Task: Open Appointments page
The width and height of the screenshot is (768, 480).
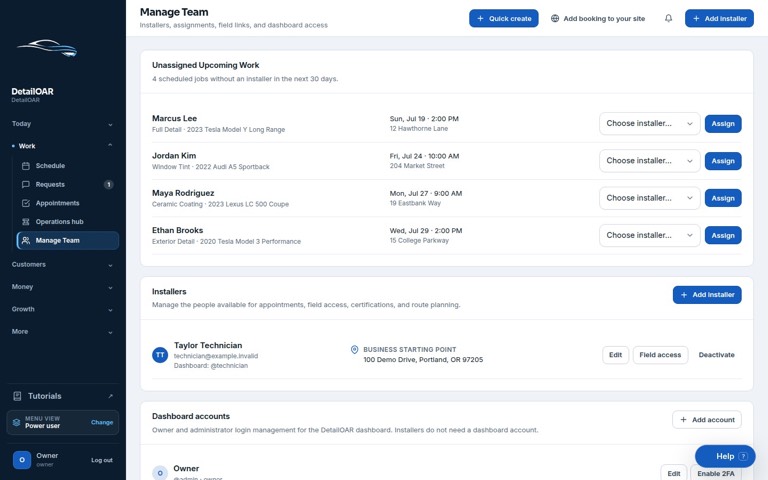Action: [x=68, y=203]
